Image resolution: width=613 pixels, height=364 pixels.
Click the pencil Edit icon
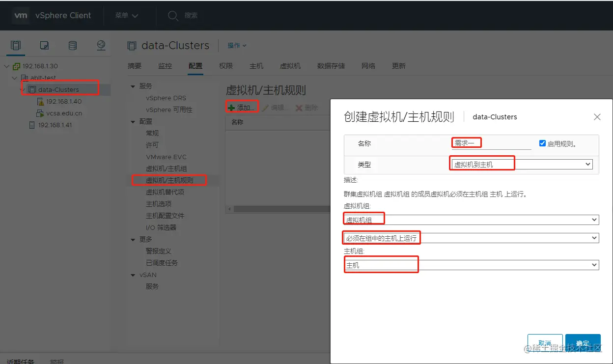[x=265, y=108]
